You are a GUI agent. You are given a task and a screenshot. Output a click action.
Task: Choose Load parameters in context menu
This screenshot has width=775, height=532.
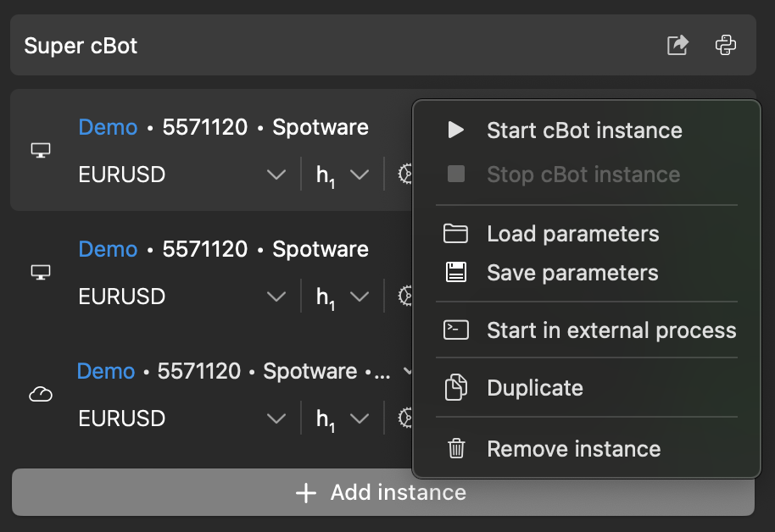tap(572, 234)
